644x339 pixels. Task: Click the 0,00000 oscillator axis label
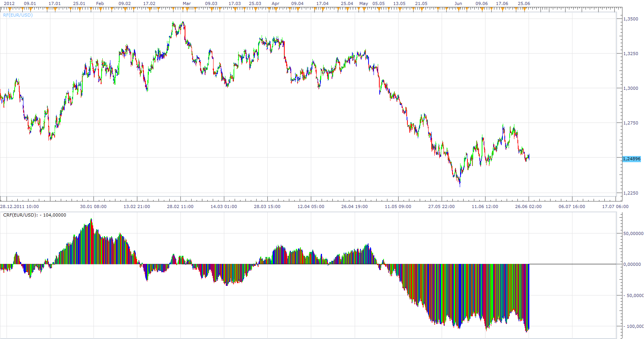pos(632,264)
